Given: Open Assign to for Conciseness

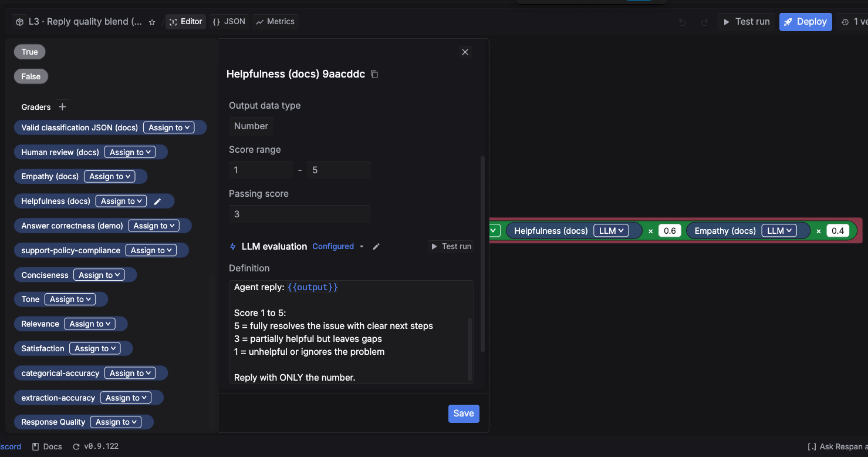Looking at the screenshot, I should coord(99,275).
